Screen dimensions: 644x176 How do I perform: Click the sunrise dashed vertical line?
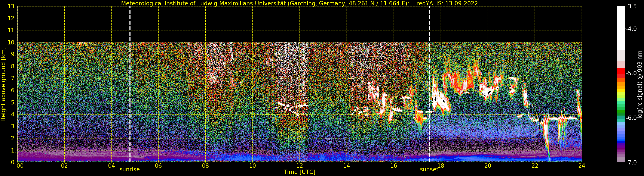tap(130, 84)
